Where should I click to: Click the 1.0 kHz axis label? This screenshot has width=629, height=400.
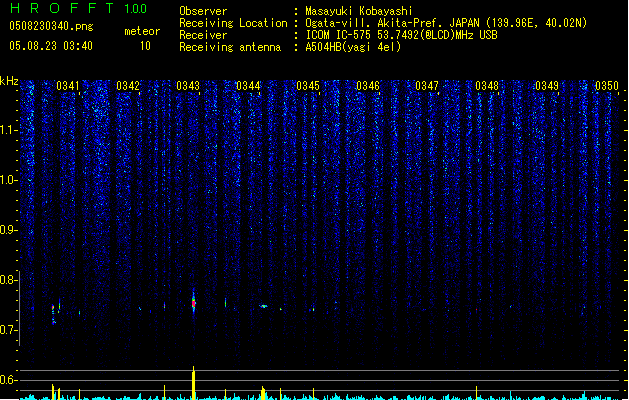point(7,180)
